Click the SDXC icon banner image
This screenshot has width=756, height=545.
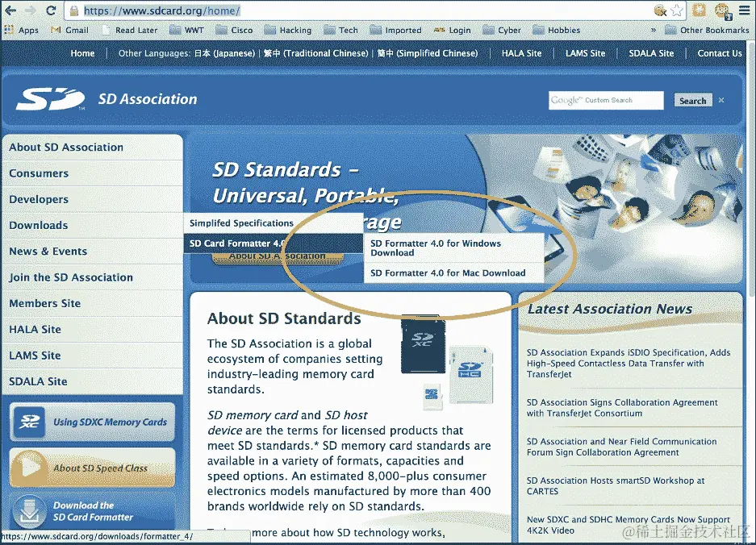pos(29,422)
